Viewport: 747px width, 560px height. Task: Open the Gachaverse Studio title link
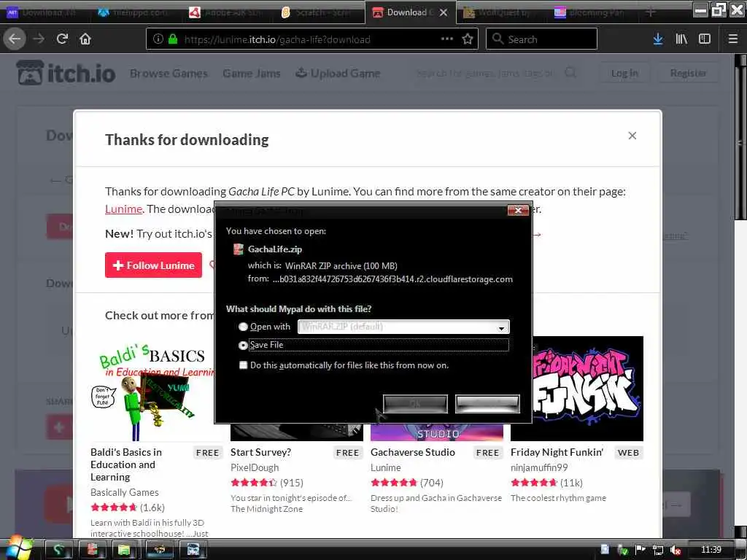(413, 452)
